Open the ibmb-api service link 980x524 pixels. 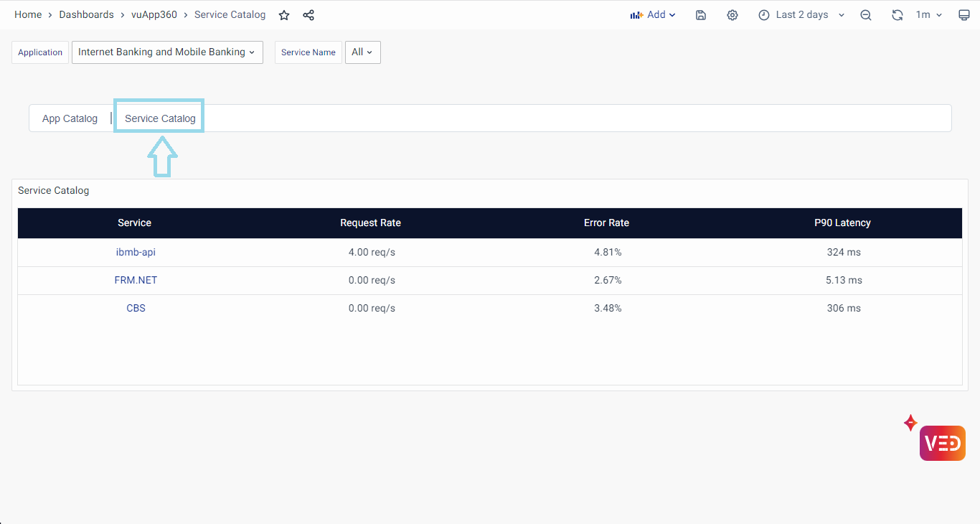click(136, 253)
